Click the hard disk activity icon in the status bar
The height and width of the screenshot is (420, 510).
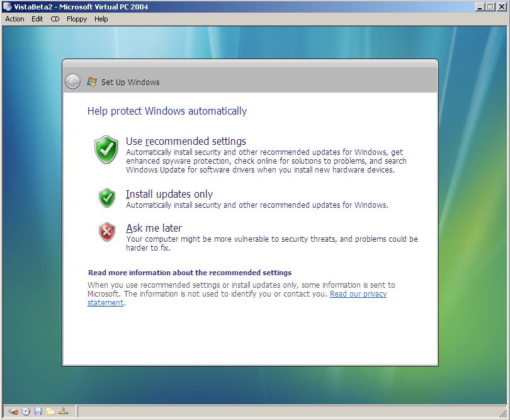[13, 412]
